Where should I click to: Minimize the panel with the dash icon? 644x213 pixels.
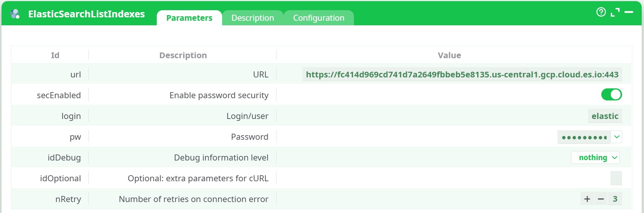629,12
